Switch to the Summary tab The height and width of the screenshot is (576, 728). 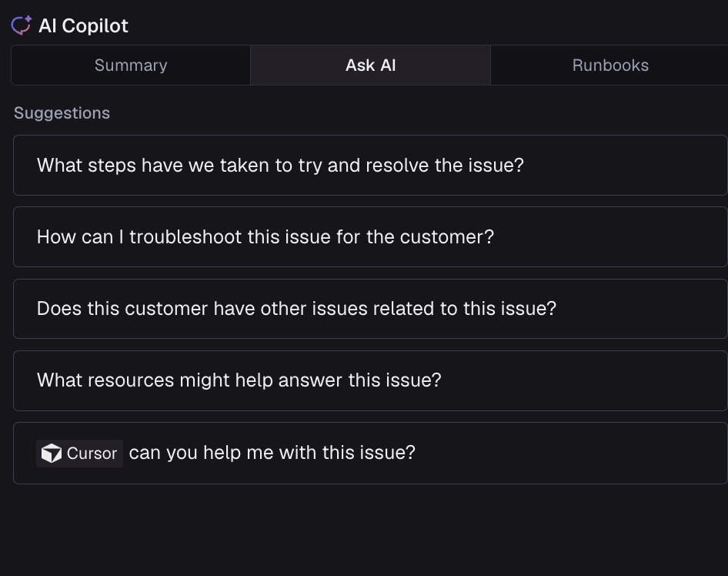131,65
